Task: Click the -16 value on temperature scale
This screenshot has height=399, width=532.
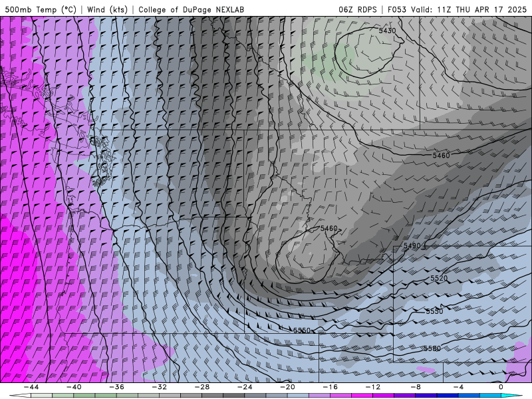Action: (x=331, y=387)
